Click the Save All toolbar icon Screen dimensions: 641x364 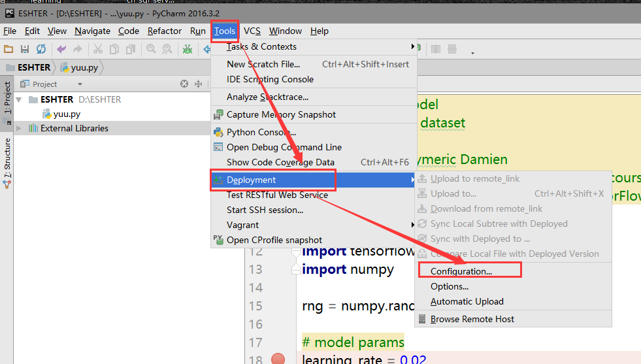coord(25,50)
